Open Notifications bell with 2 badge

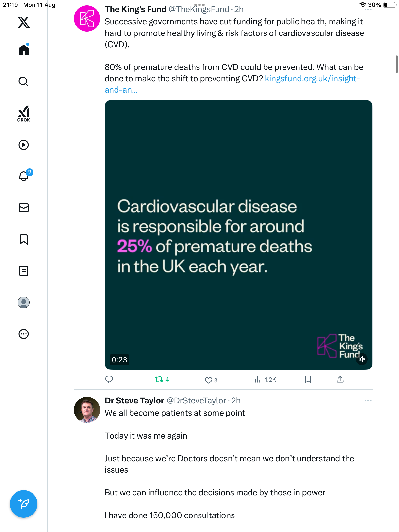(24, 176)
